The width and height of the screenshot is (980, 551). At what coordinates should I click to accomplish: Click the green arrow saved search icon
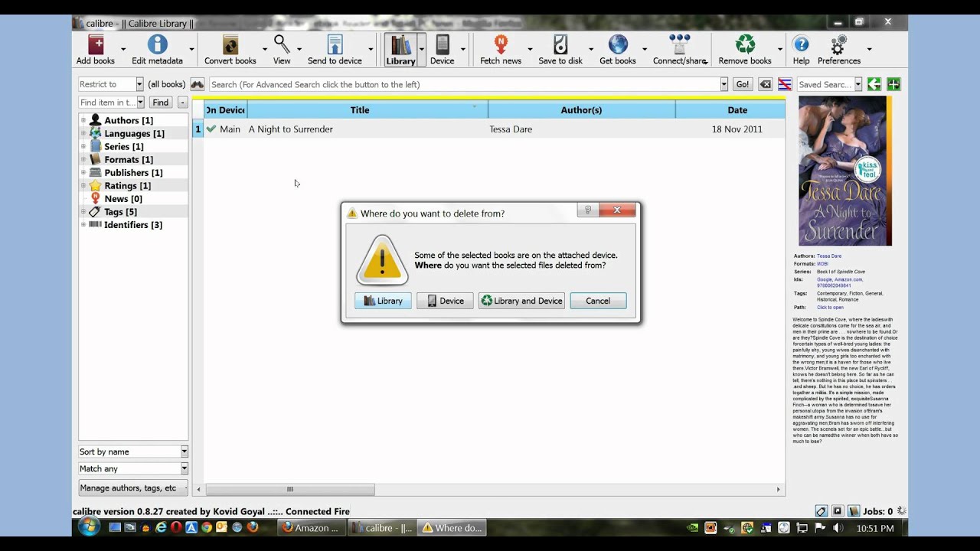pos(874,84)
